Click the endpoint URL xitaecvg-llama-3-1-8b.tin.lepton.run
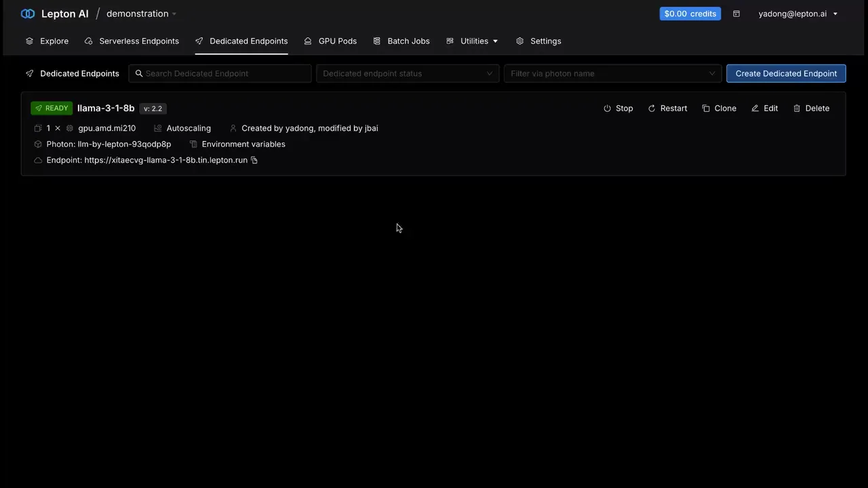The width and height of the screenshot is (868, 488). click(166, 161)
